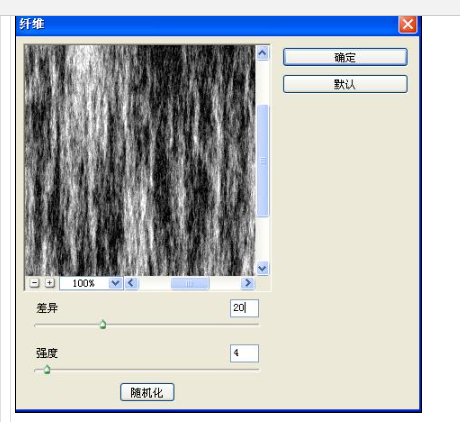
Task: Click the vertical scrollbar thumb of preview
Action: point(263,161)
